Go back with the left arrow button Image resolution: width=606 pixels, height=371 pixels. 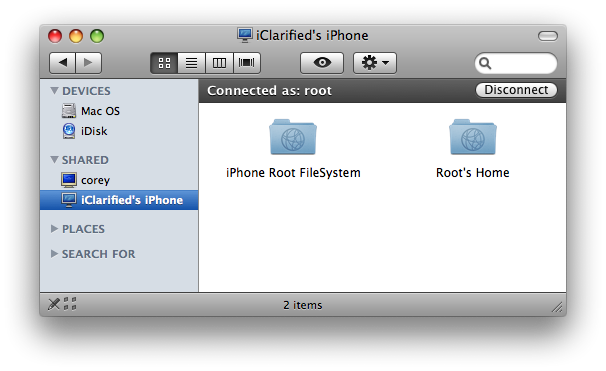click(x=63, y=63)
